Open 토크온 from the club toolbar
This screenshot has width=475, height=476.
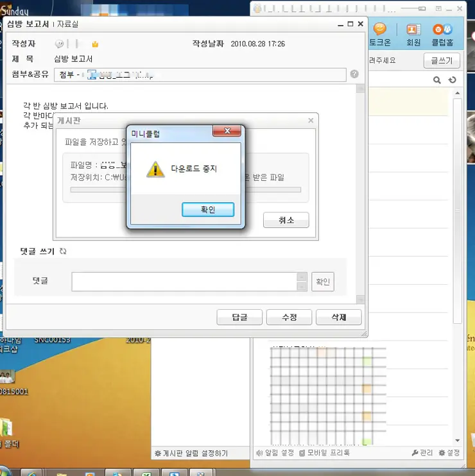(x=380, y=35)
